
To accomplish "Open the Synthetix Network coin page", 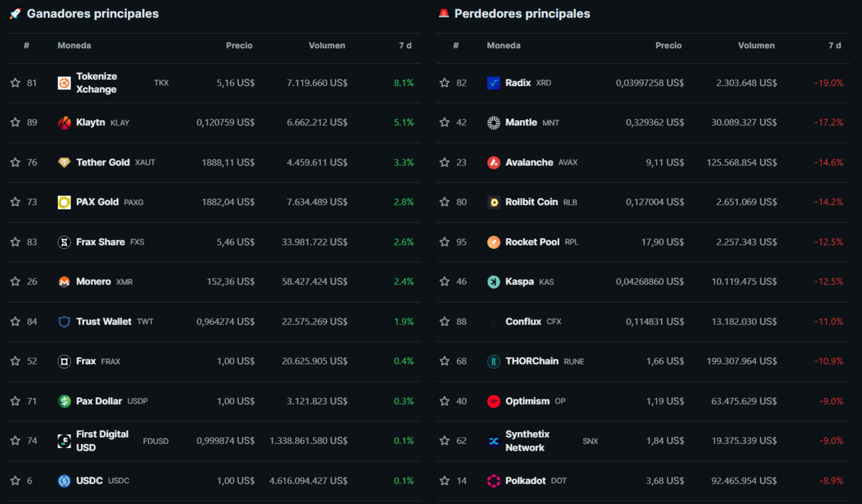I will click(x=528, y=441).
